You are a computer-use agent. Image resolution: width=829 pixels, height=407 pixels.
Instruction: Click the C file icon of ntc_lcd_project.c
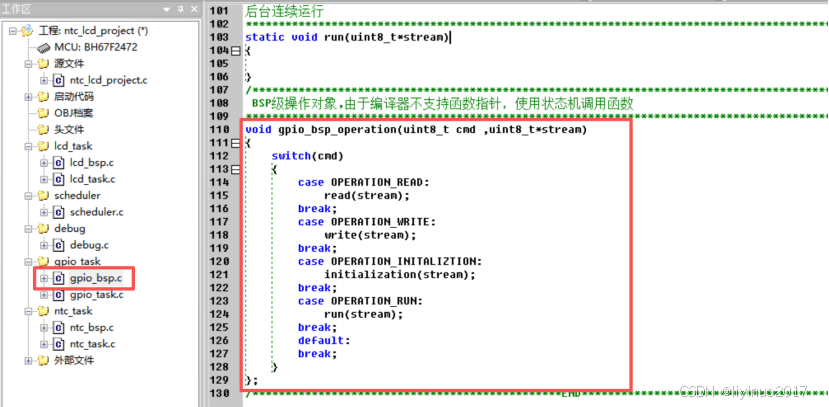click(x=59, y=80)
